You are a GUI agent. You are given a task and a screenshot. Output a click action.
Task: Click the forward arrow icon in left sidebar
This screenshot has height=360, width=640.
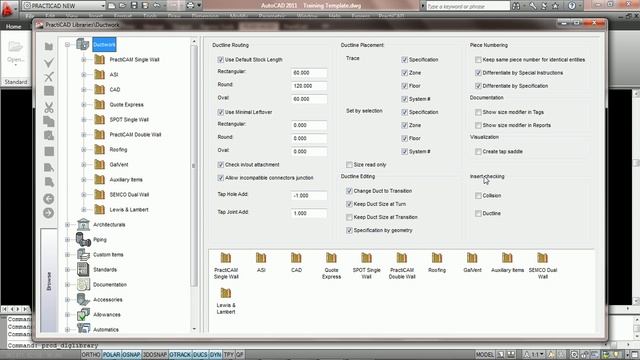click(49, 213)
